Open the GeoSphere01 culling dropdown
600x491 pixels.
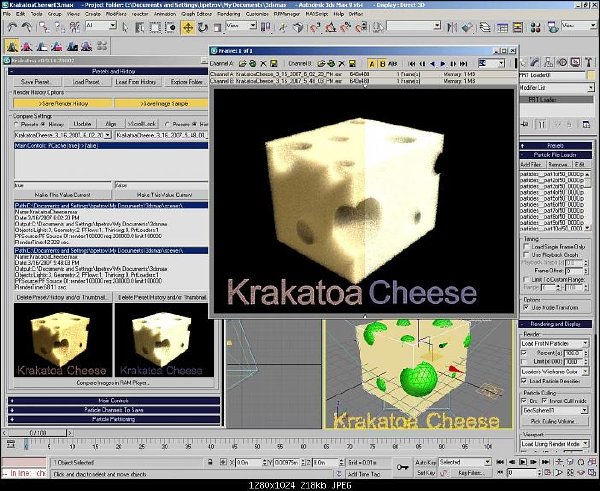tap(555, 410)
